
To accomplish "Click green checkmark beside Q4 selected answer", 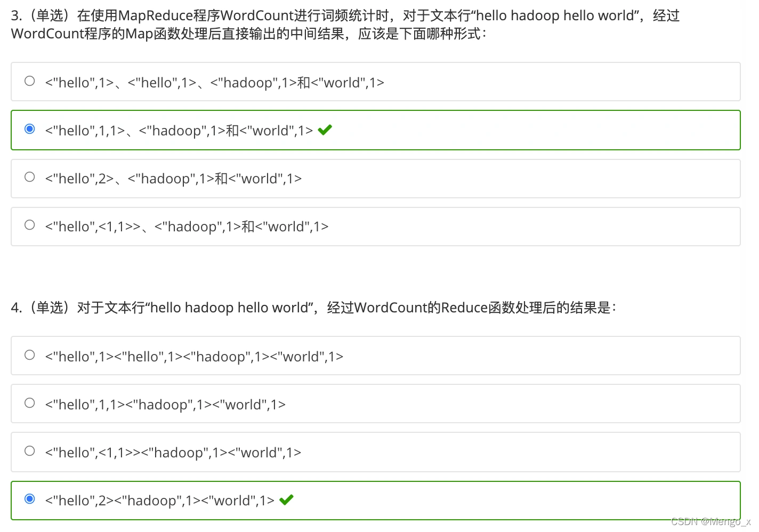I will point(286,499).
